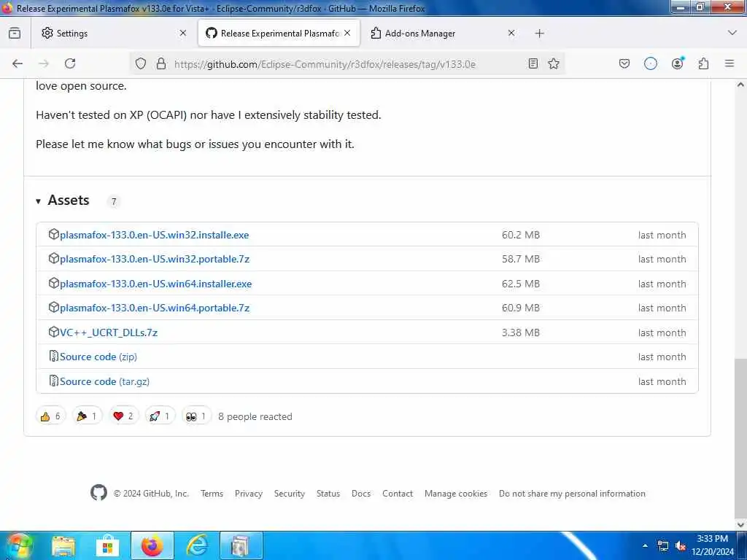
Task: Open the Security footer link
Action: [289, 494]
